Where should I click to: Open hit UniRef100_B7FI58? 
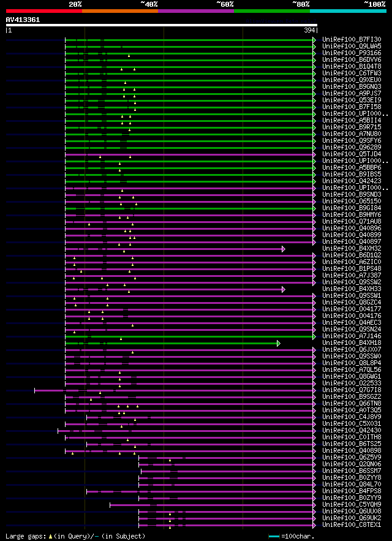[x=352, y=107]
